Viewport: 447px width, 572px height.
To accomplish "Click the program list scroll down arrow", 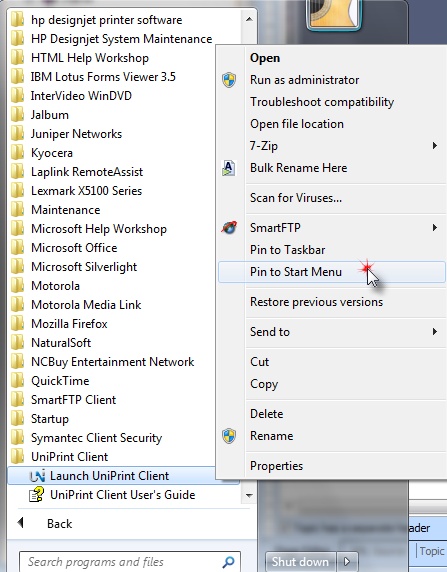I will 249,495.
